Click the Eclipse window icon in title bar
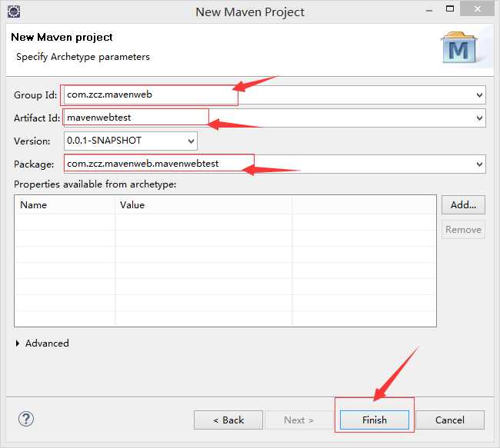500x448 pixels. pos(14,12)
